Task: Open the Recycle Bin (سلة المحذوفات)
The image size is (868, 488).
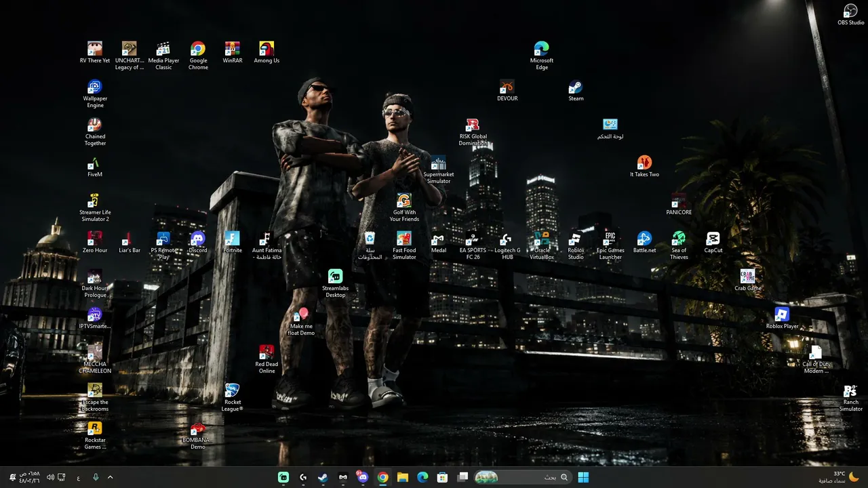Action: (x=370, y=245)
